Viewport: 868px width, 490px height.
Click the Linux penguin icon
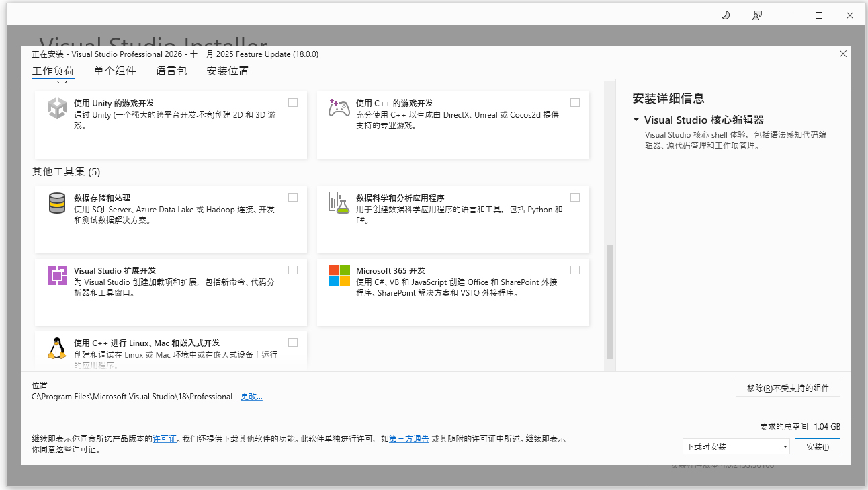click(x=57, y=348)
